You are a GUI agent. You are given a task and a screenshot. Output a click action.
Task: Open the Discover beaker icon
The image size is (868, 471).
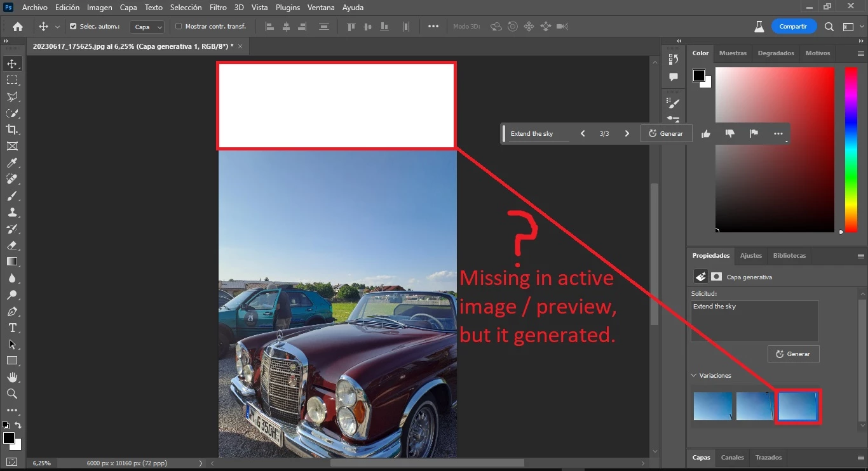pyautogui.click(x=759, y=27)
